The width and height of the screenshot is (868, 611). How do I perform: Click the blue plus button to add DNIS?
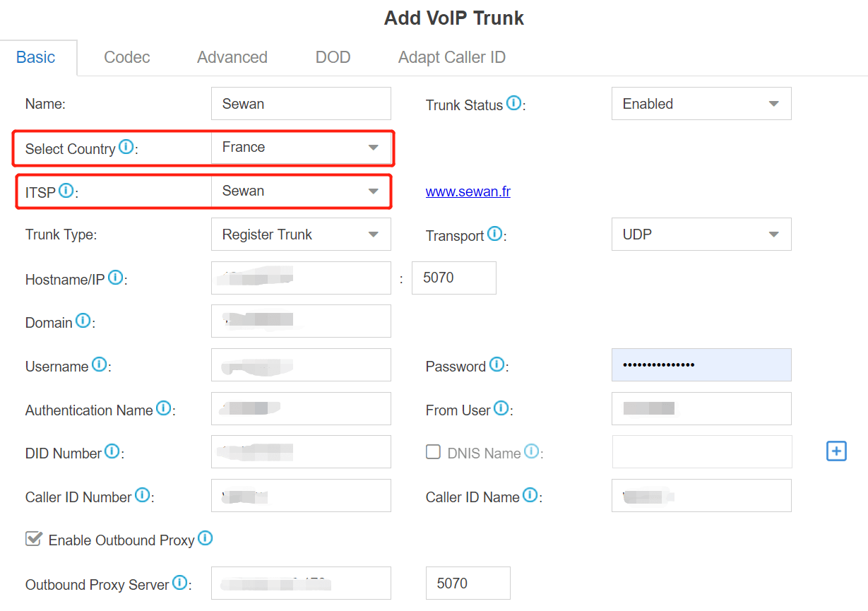click(836, 451)
